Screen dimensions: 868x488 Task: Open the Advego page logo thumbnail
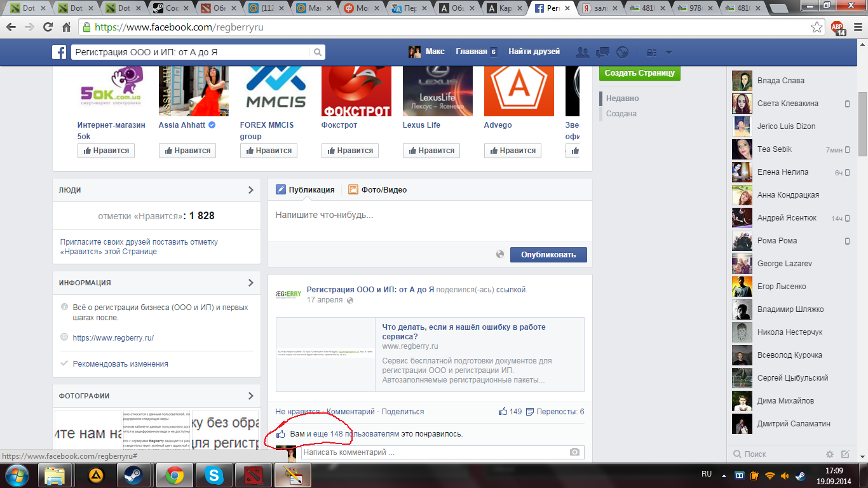tap(519, 90)
